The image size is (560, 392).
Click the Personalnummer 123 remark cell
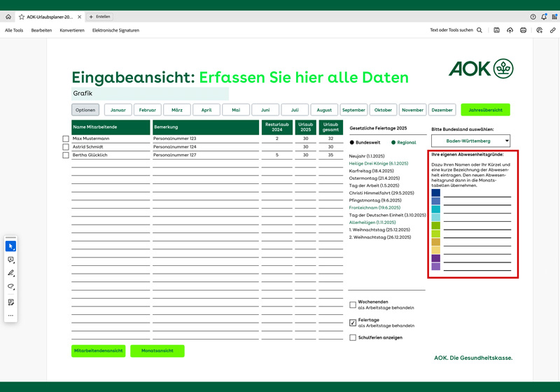206,139
